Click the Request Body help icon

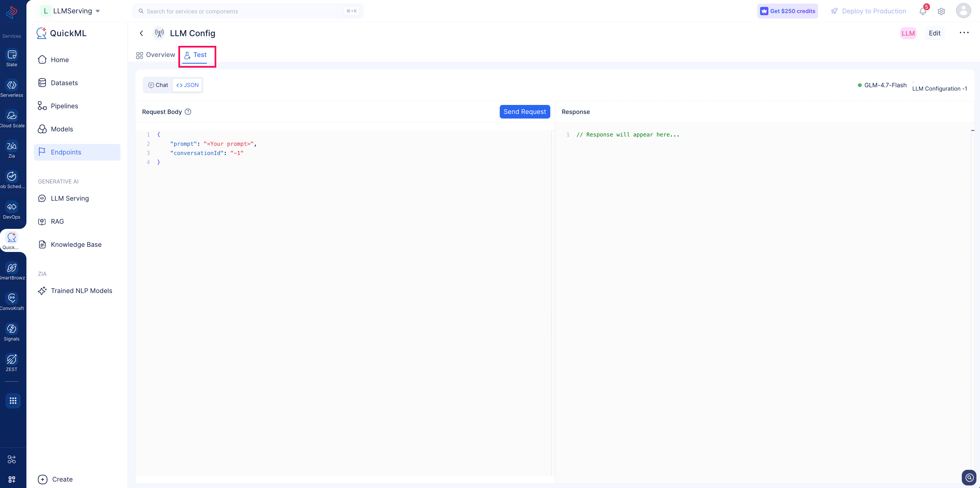[188, 112]
